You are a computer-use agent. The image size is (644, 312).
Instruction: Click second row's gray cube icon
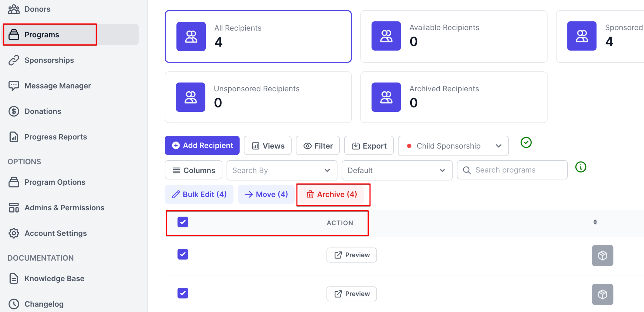point(602,294)
